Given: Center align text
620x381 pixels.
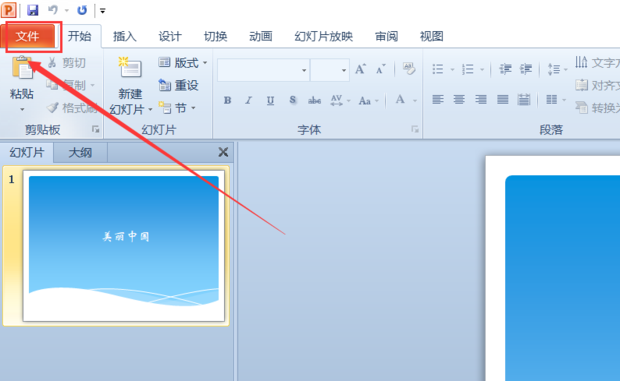Looking at the screenshot, I should coord(459,99).
